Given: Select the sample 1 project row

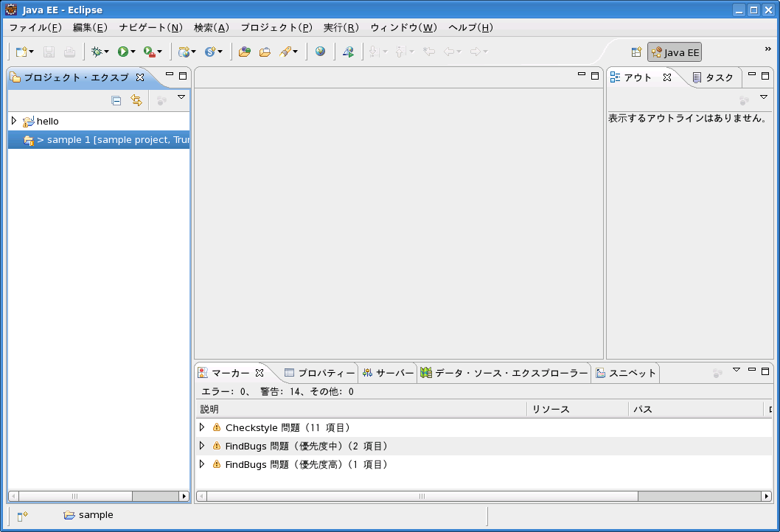Looking at the screenshot, I should pyautogui.click(x=99, y=140).
